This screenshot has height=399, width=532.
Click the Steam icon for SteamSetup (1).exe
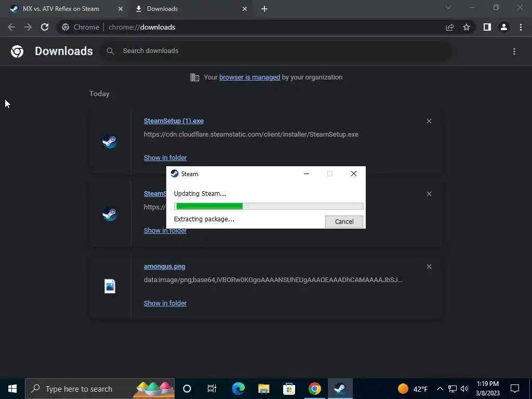point(110,141)
